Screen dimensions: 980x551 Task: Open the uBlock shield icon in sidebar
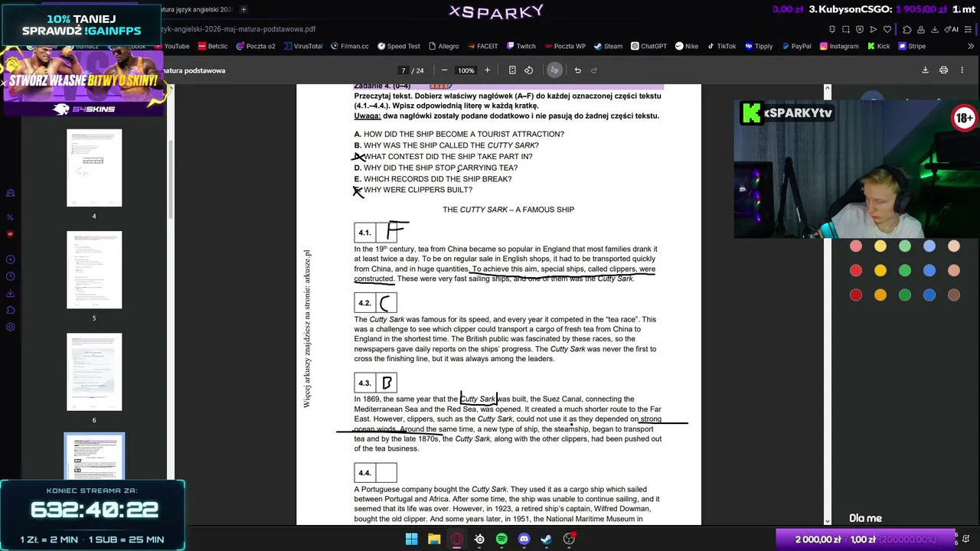tap(11, 234)
